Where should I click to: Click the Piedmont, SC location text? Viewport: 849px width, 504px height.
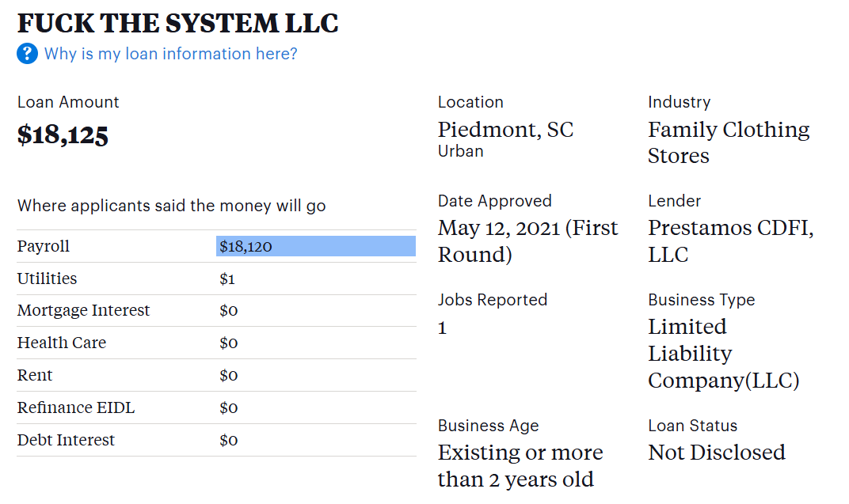click(x=505, y=130)
